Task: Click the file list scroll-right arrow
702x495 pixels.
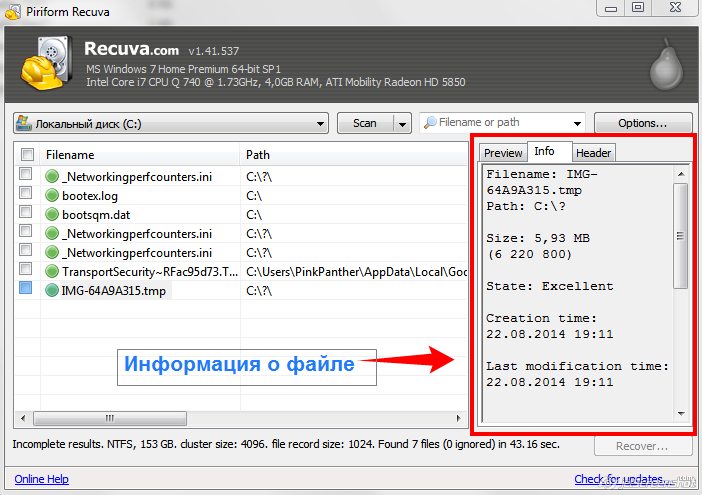Action: [458, 418]
